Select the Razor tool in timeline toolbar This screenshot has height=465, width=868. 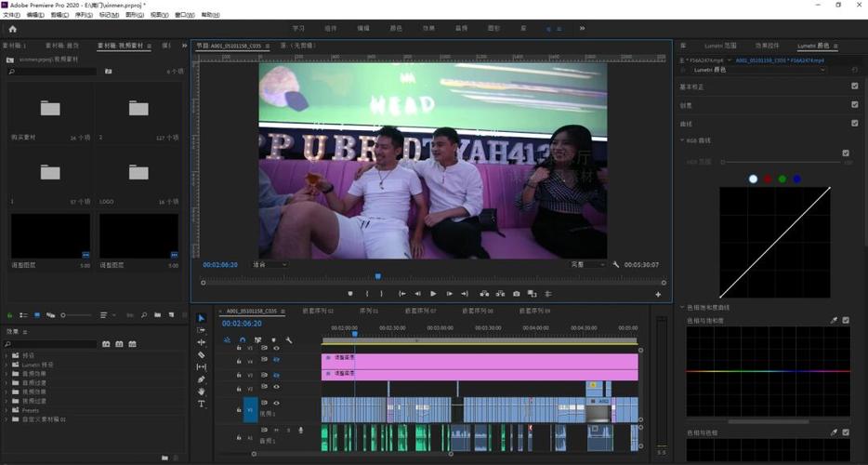click(x=202, y=354)
